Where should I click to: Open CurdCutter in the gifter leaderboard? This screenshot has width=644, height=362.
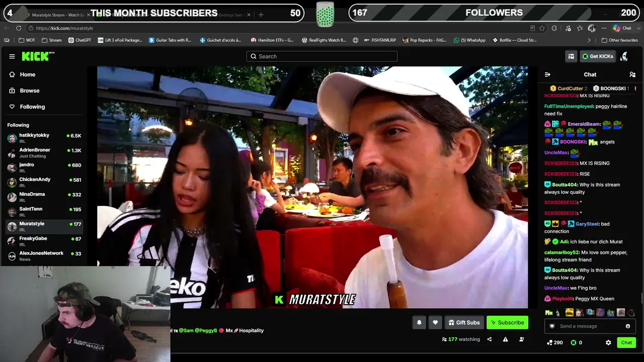click(x=569, y=88)
